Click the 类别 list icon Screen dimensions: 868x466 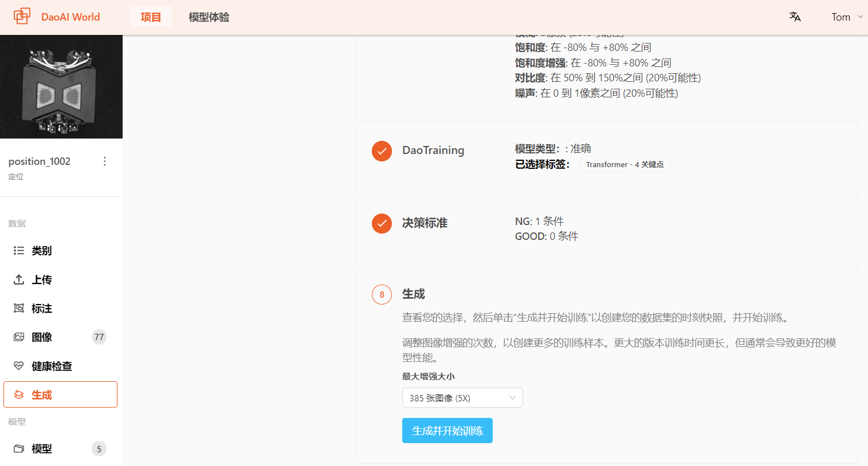[19, 251]
